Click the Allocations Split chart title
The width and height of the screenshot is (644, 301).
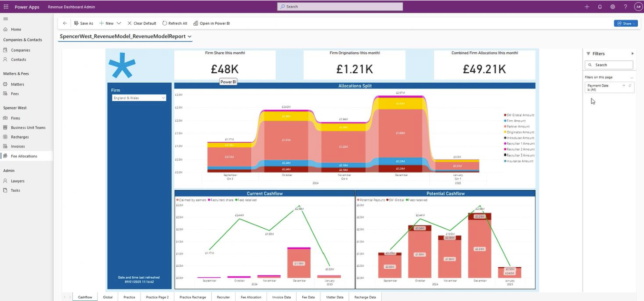(x=355, y=86)
